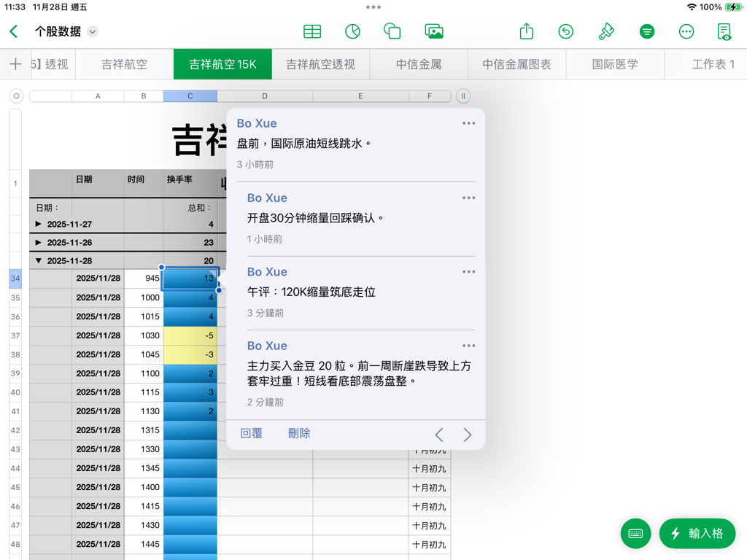The height and width of the screenshot is (560, 747).
Task: Tap 刪除 to delete the comment thread
Action: point(299,433)
